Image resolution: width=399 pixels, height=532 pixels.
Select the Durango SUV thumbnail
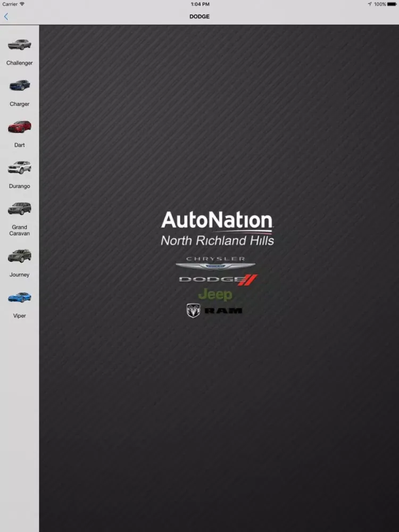click(x=20, y=167)
